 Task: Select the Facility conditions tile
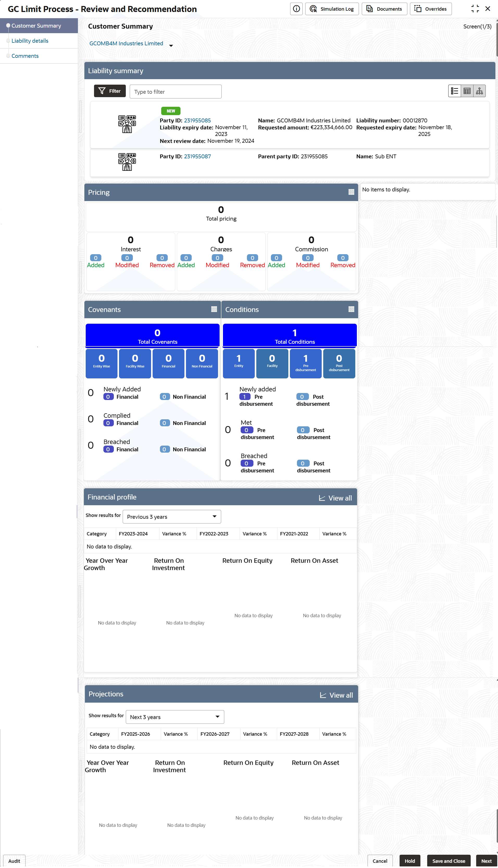click(272, 363)
